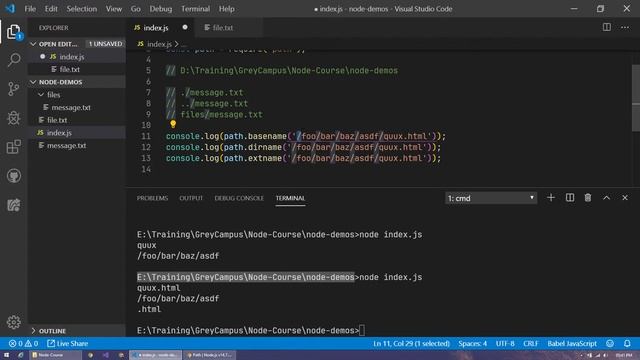
Task: Open the Help menu
Action: pyautogui.click(x=227, y=9)
